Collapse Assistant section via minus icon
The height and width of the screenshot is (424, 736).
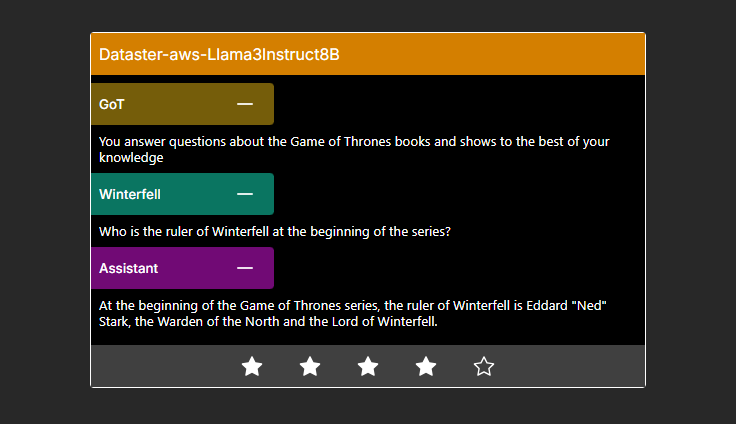tap(245, 268)
